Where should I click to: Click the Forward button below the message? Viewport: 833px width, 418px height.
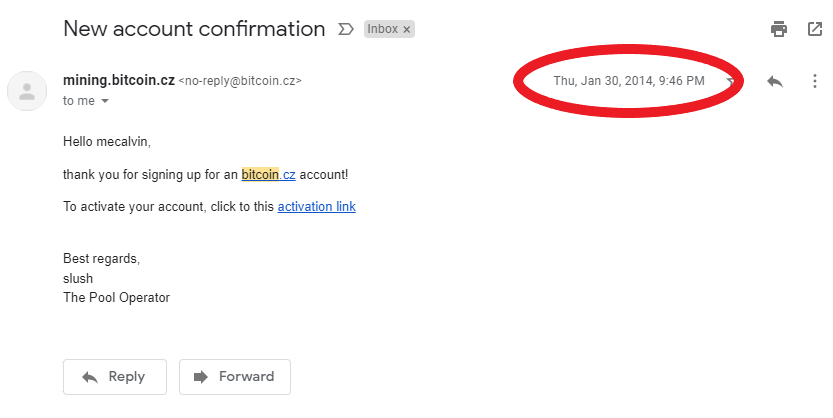[x=235, y=377]
